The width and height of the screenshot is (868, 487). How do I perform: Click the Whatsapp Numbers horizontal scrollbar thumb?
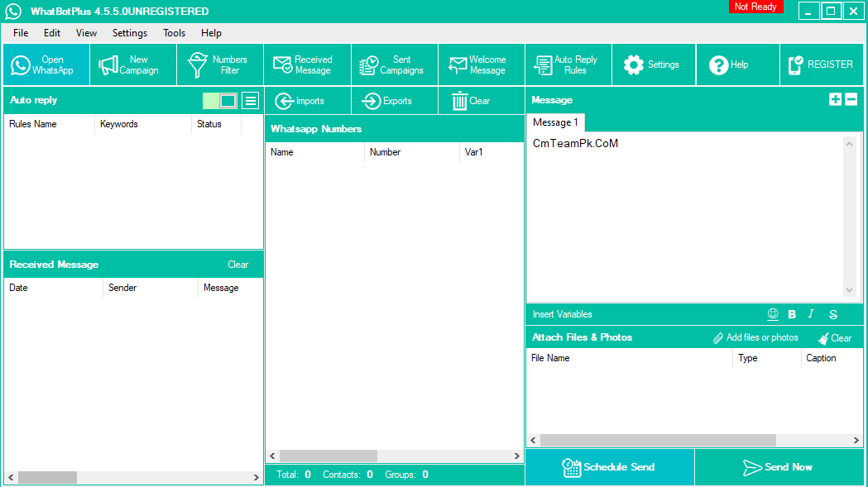click(328, 456)
